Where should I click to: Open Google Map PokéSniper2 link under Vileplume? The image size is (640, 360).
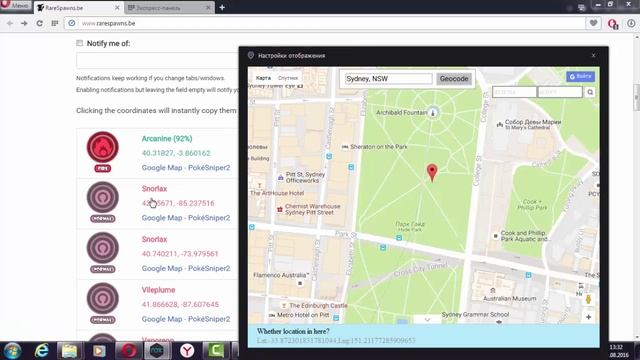pyautogui.click(x=186, y=319)
